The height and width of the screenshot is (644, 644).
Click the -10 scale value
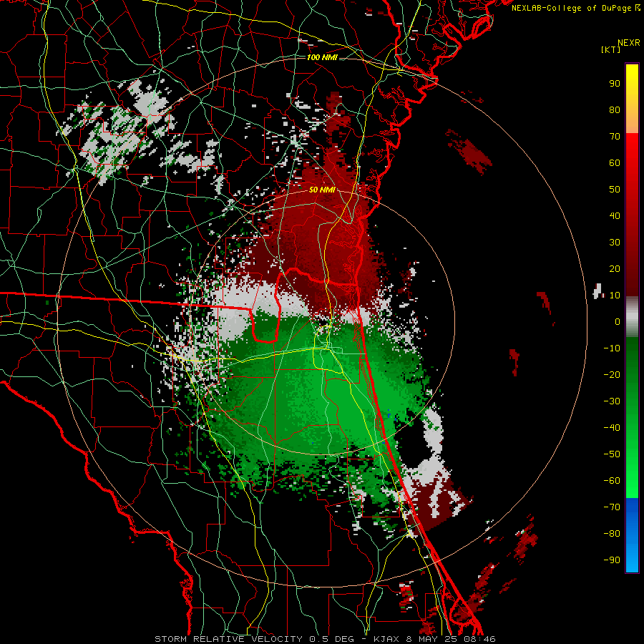coord(612,348)
